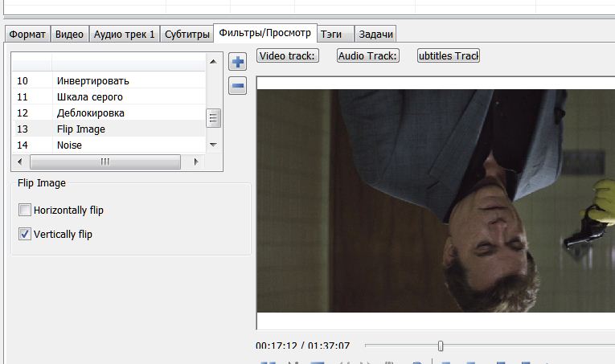This screenshot has width=615, height=364.
Task: Open the Audio Track selector
Action: pos(367,55)
